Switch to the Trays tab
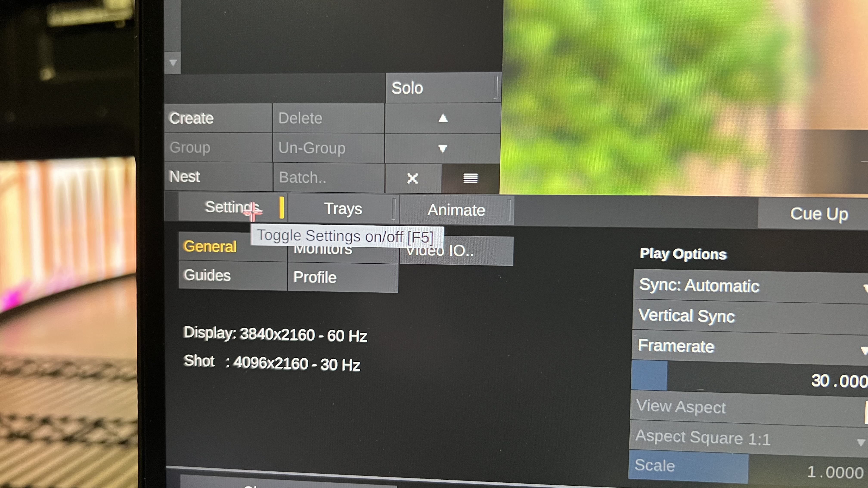 pyautogui.click(x=343, y=208)
